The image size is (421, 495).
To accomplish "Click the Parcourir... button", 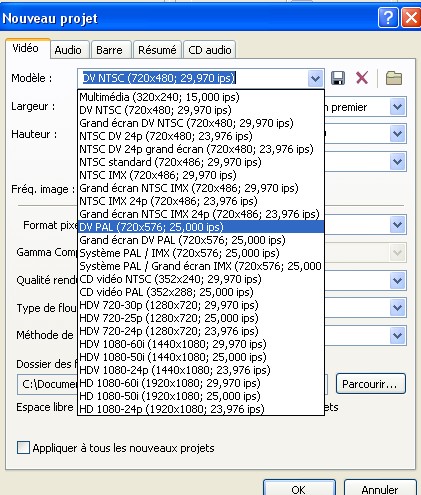I will click(x=371, y=384).
